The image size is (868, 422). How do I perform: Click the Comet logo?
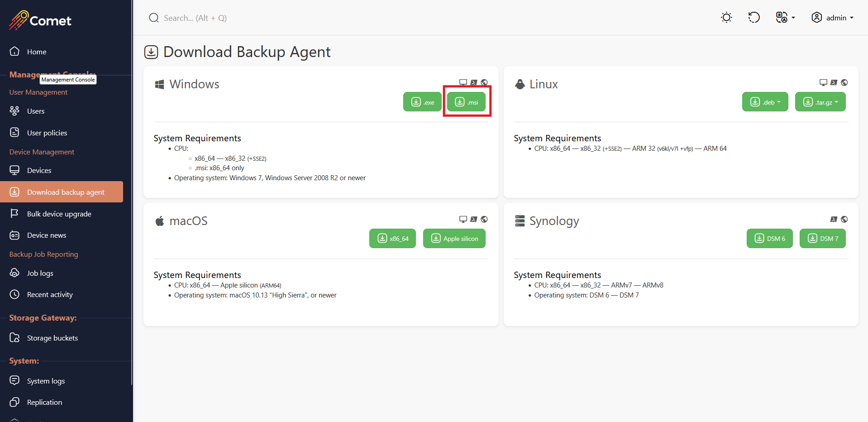(40, 20)
